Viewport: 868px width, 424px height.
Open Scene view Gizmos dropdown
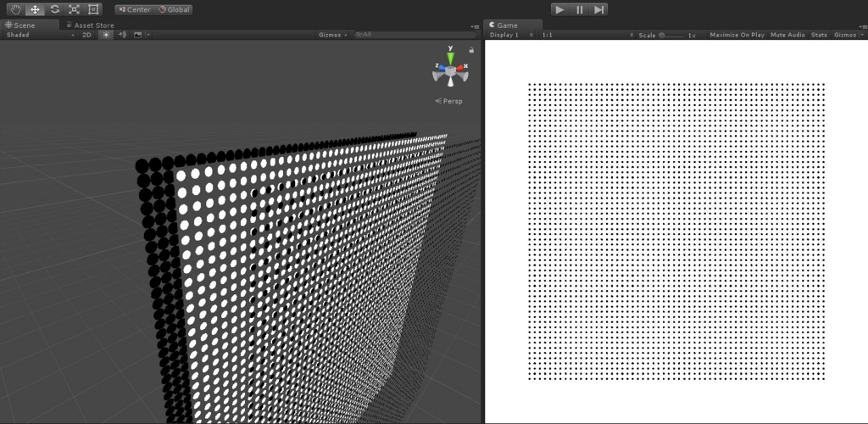332,34
